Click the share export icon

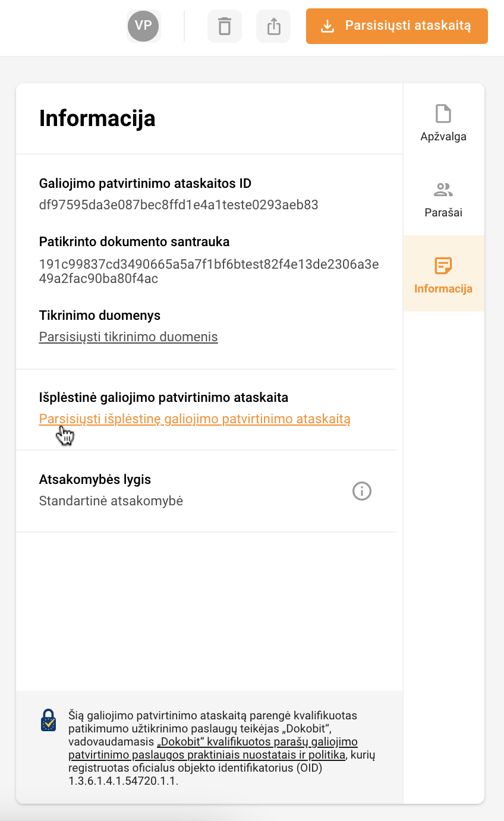point(273,26)
